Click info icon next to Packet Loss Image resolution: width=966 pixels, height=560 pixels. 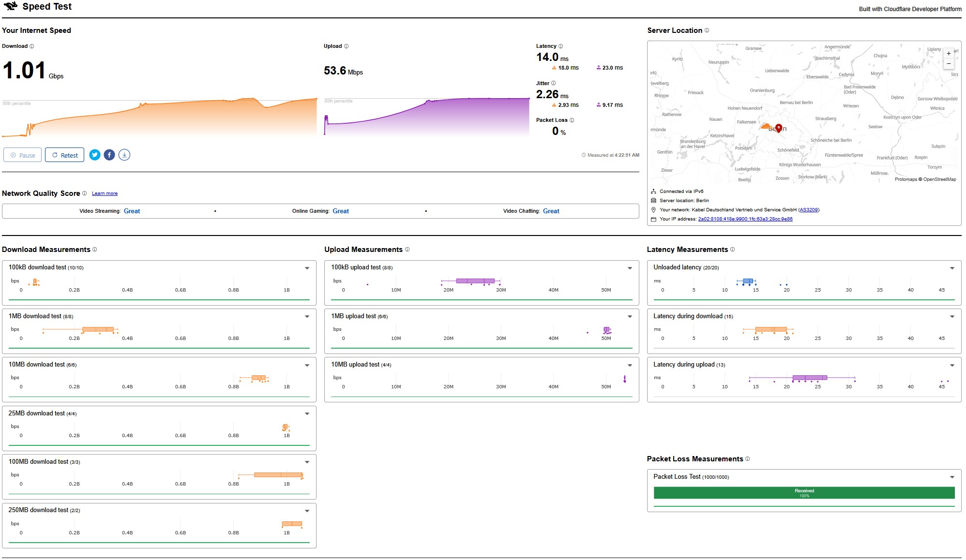572,120
